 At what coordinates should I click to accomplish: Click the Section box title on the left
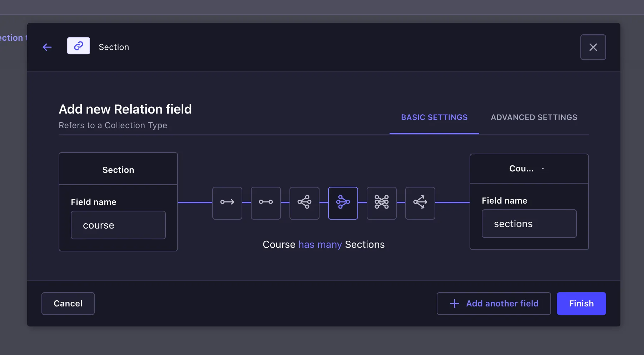pyautogui.click(x=118, y=170)
